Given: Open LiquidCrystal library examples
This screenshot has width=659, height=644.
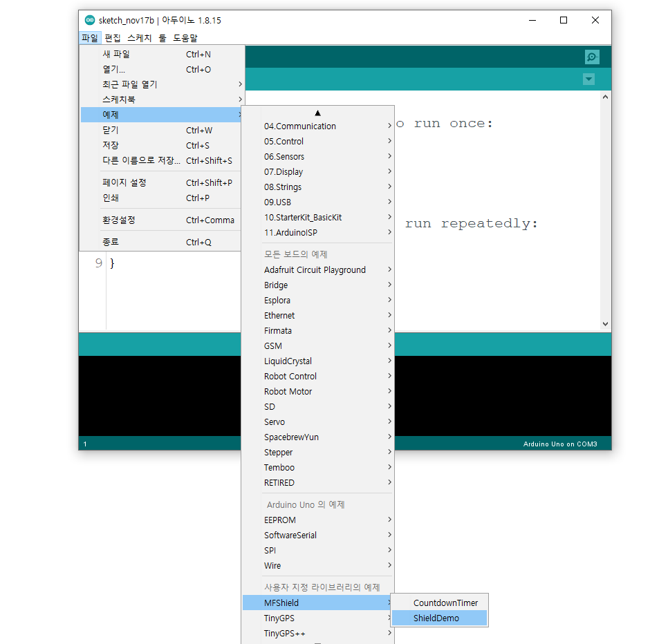Looking at the screenshot, I should click(317, 361).
